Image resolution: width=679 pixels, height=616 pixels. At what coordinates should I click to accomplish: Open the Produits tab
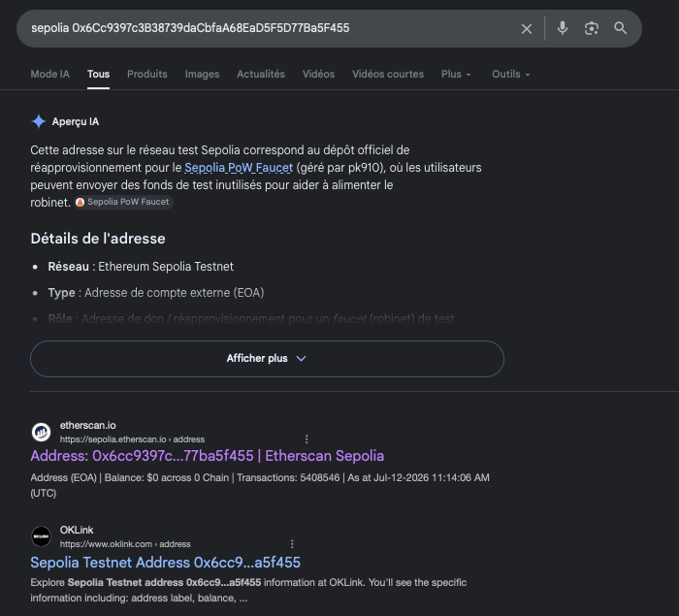pos(147,74)
